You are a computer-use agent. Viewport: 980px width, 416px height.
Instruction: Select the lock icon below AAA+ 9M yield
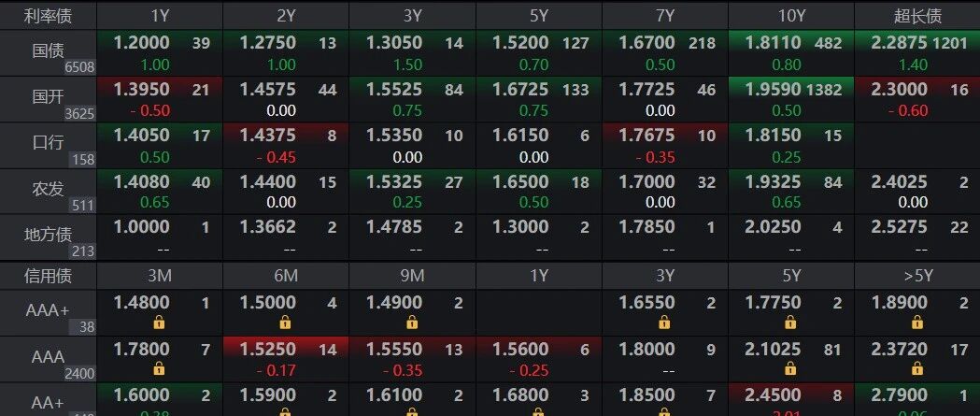(x=411, y=322)
